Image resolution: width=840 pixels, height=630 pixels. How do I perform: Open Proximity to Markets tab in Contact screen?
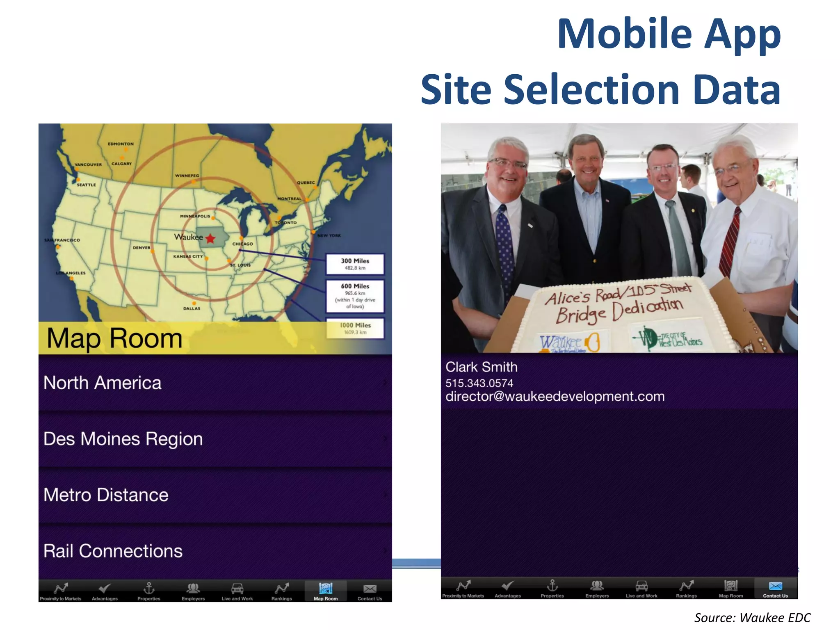463,589
